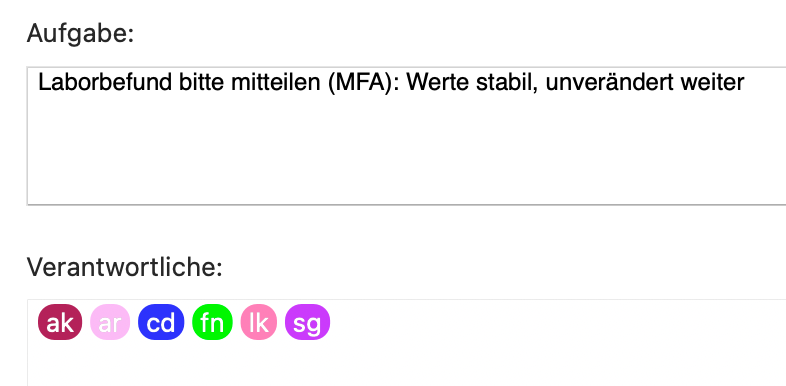The height and width of the screenshot is (386, 786).
Task: Place cursor in the word "Laborbefund"
Action: click(x=105, y=83)
